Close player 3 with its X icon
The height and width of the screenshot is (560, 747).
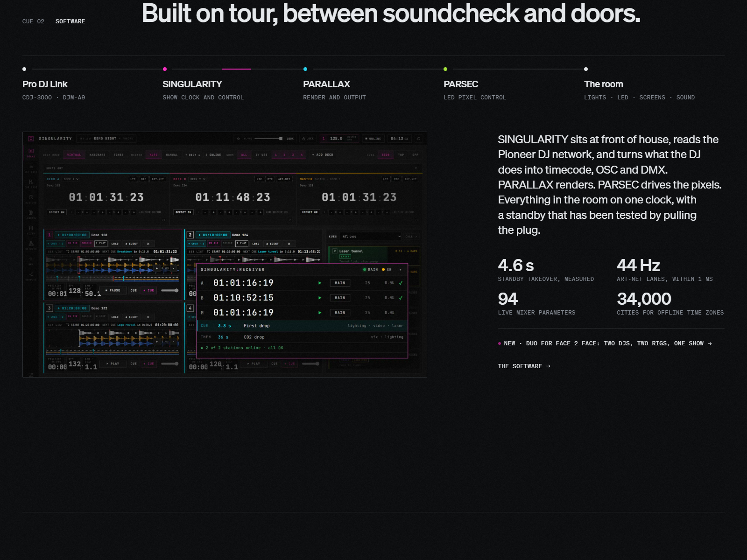click(x=148, y=317)
